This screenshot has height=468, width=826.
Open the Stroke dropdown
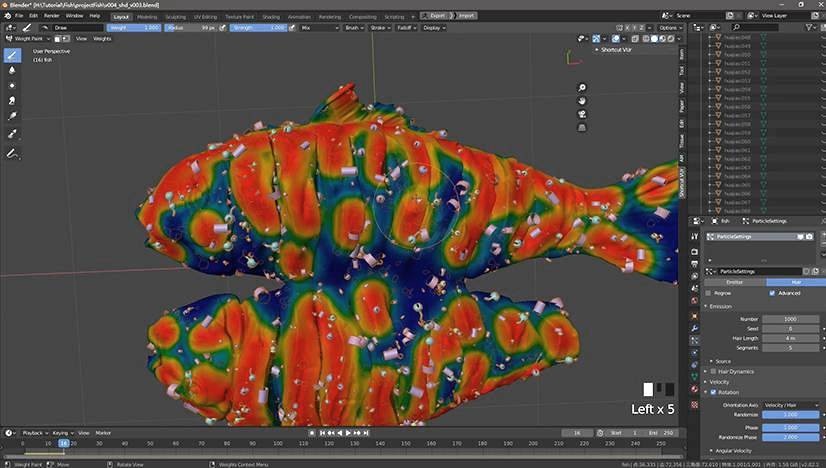pyautogui.click(x=380, y=27)
